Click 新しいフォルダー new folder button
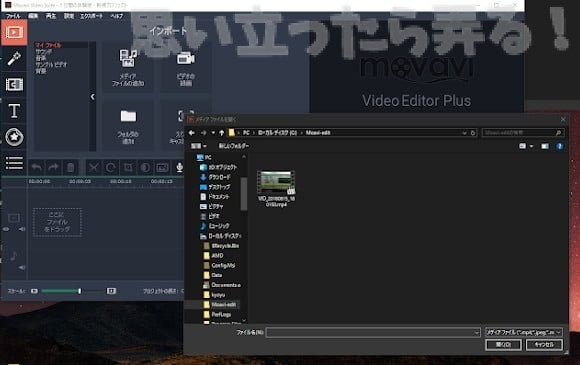 coord(233,146)
